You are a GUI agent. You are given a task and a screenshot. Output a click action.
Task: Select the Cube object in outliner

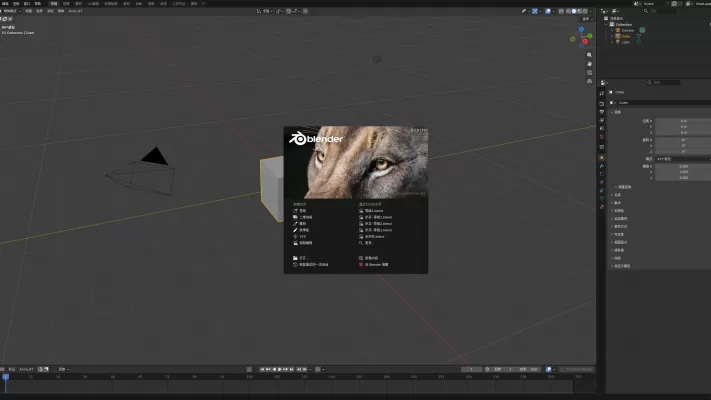point(626,36)
